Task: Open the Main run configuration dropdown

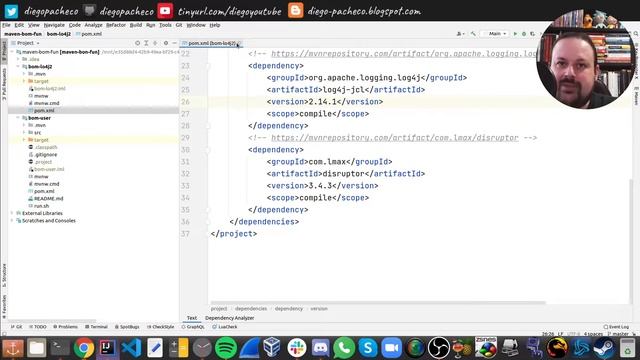Action: click(x=495, y=33)
